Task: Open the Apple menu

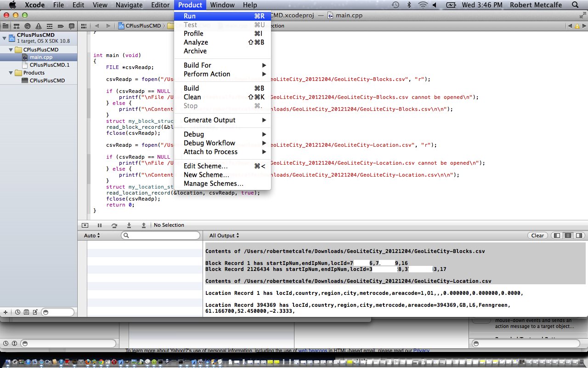Action: pyautogui.click(x=12, y=5)
